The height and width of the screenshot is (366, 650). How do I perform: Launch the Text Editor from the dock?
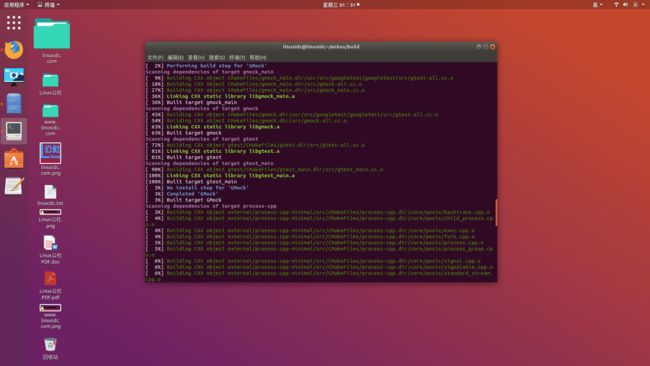pos(14,186)
